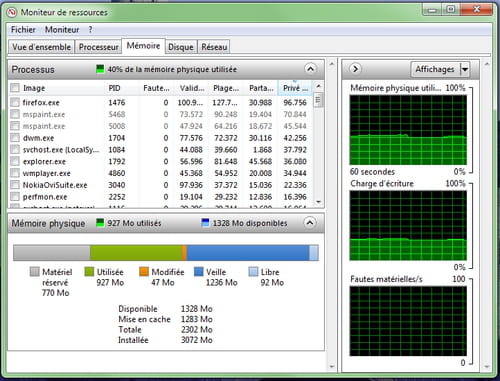Image resolution: width=500 pixels, height=381 pixels.
Task: Click the Totale 2302 Mo value
Action: [197, 330]
